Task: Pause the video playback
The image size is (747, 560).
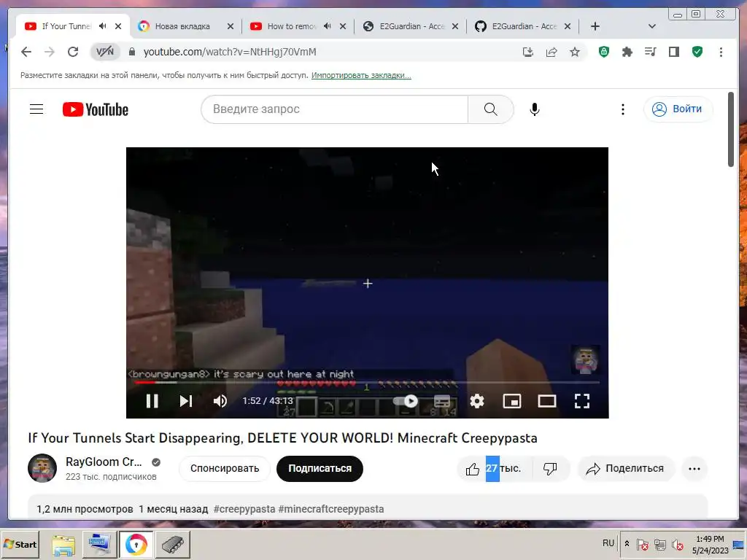Action: point(152,401)
